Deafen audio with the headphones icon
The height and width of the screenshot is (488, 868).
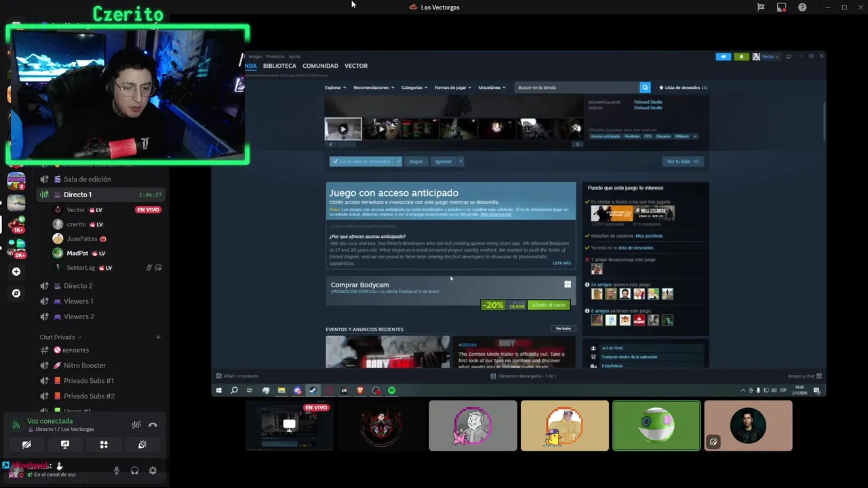[134, 470]
